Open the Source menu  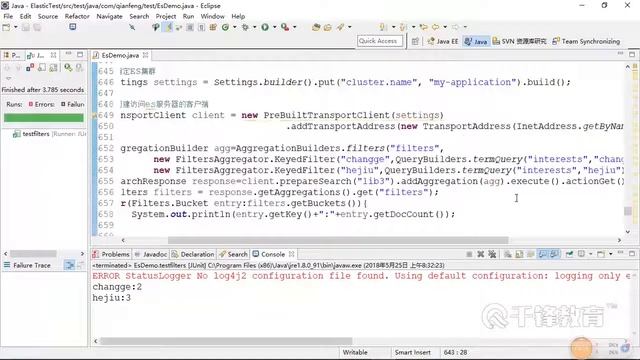48,16
